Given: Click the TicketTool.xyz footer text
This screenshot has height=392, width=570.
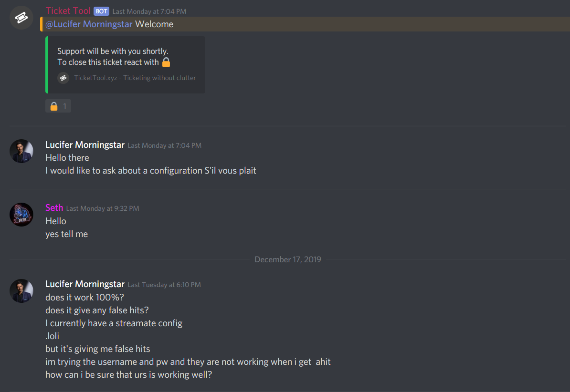Looking at the screenshot, I should tap(135, 78).
